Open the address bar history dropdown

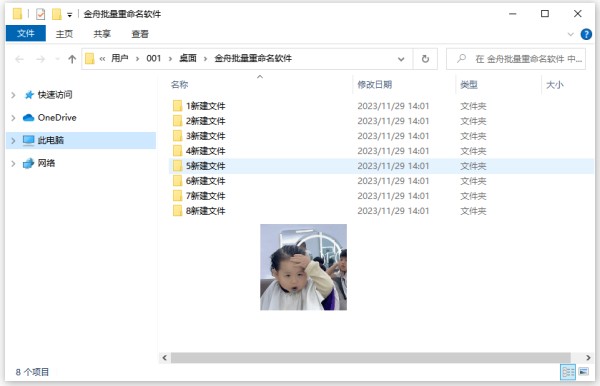[x=401, y=59]
